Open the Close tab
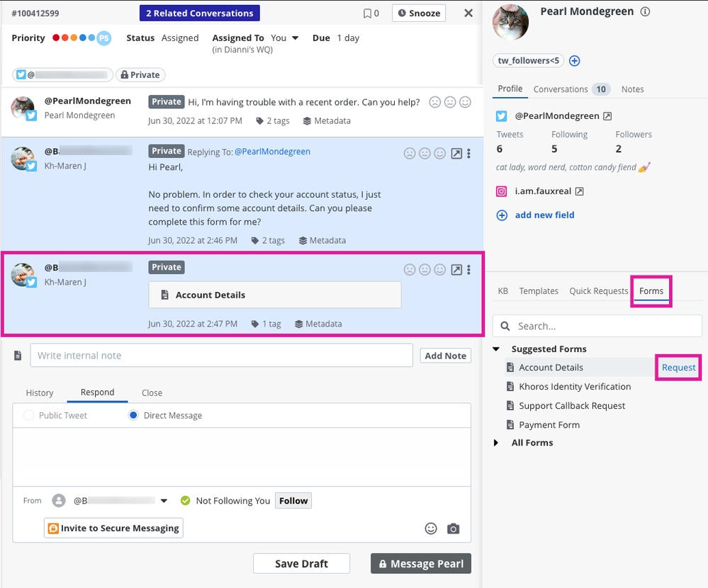 click(x=152, y=392)
